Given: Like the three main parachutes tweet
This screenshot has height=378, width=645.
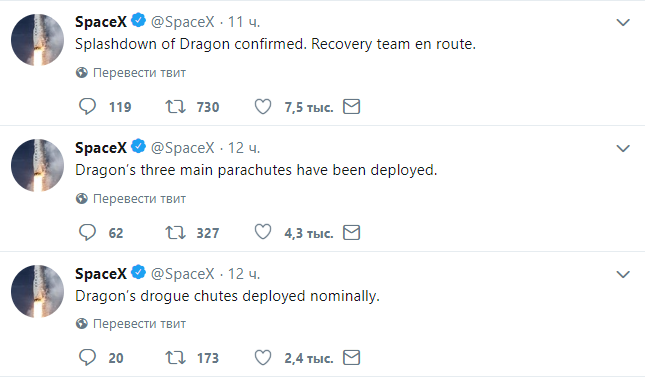Looking at the screenshot, I should (x=263, y=232).
